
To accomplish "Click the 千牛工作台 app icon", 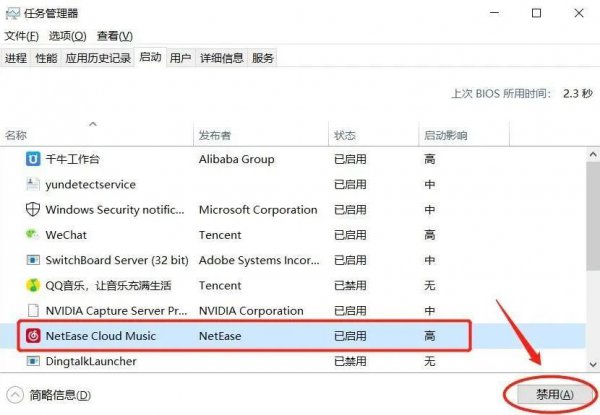I will [x=32, y=159].
